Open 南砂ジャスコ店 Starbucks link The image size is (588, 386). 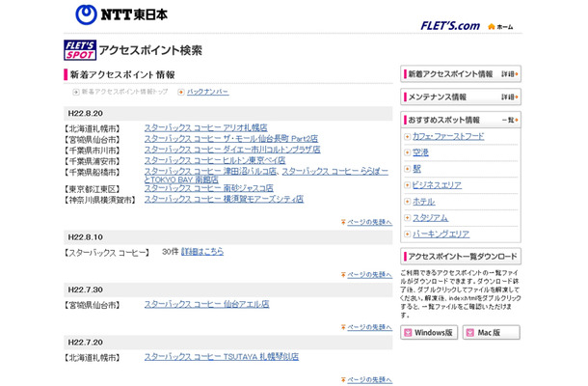pos(209,188)
